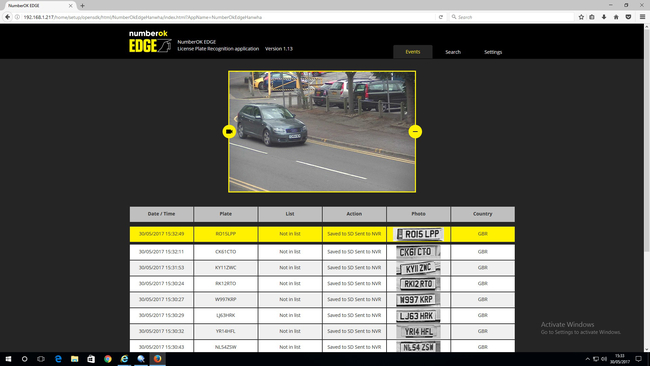Select the row for plate CK61CTO

(x=322, y=252)
